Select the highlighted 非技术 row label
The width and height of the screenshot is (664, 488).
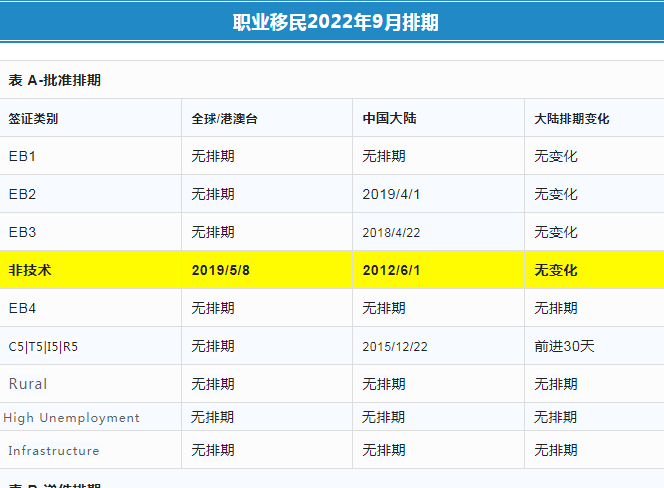(30, 270)
